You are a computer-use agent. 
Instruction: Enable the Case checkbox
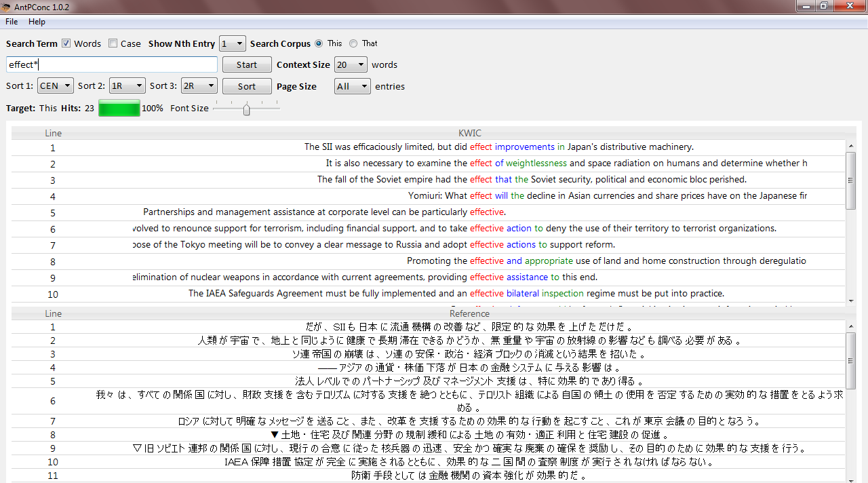[113, 43]
